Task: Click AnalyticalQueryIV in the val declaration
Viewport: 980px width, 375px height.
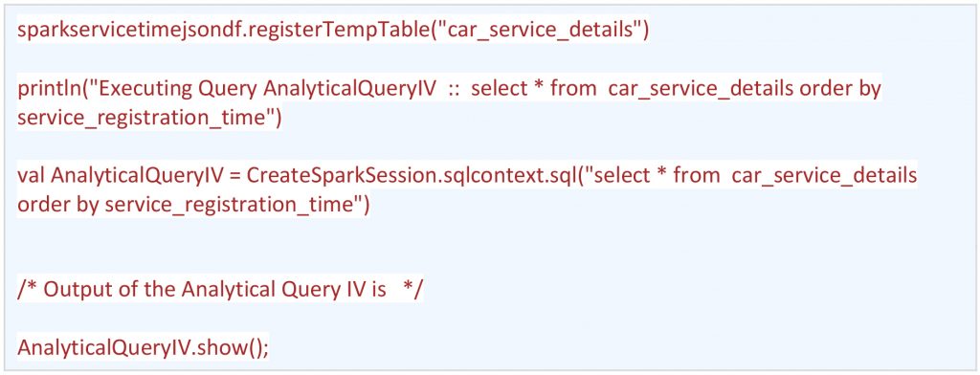Action: click(x=136, y=176)
